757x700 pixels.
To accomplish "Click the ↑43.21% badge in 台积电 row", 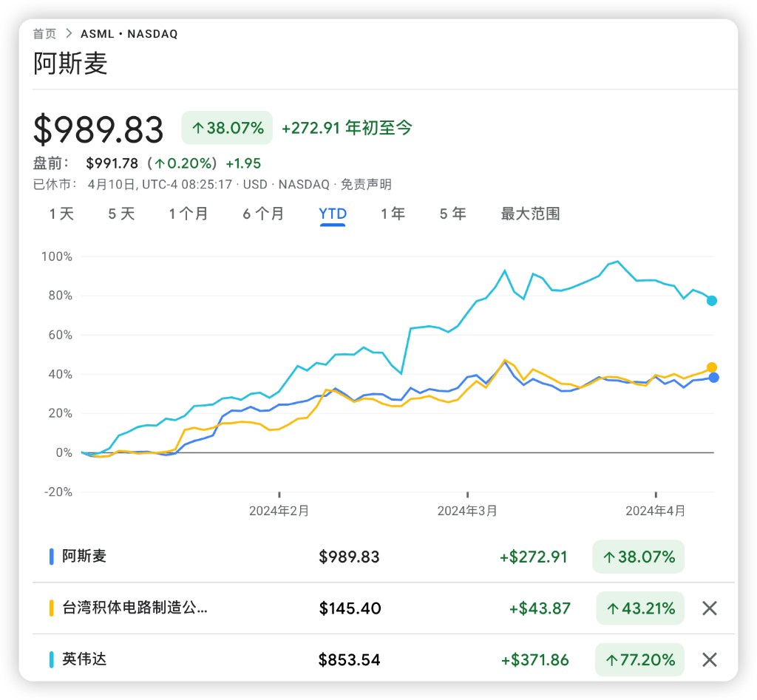I will click(640, 608).
